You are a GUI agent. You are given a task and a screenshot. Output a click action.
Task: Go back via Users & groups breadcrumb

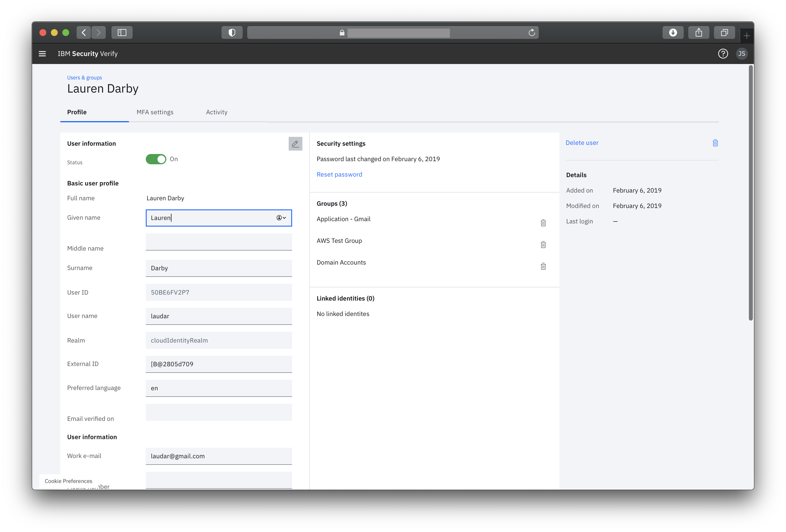pyautogui.click(x=84, y=78)
